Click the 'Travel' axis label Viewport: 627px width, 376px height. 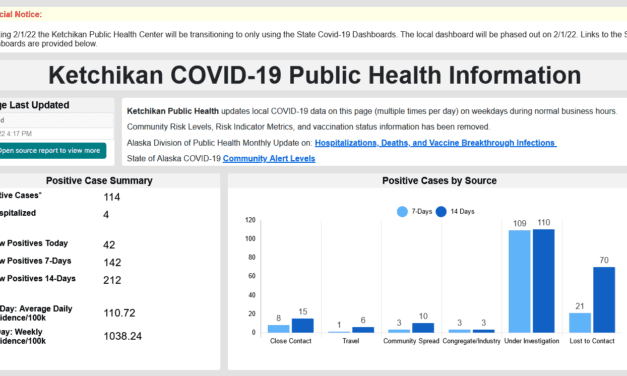pos(351,341)
